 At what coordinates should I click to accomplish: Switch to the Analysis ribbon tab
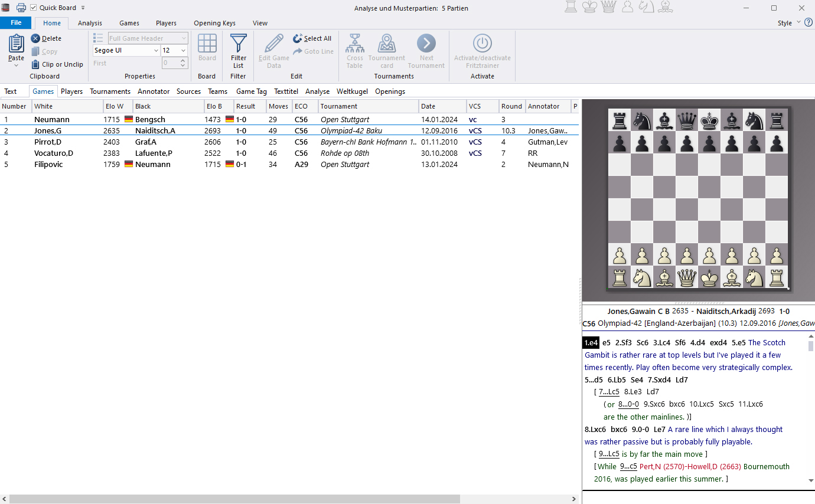[x=90, y=23]
